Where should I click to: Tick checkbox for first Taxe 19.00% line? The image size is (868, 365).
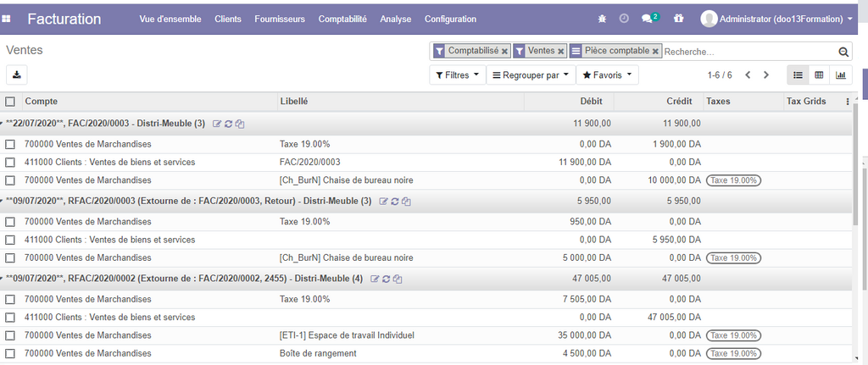pyautogui.click(x=10, y=144)
